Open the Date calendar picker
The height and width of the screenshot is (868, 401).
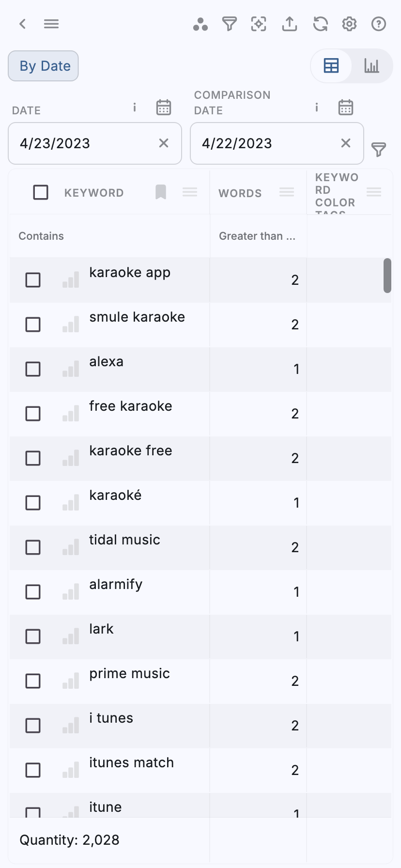[164, 107]
